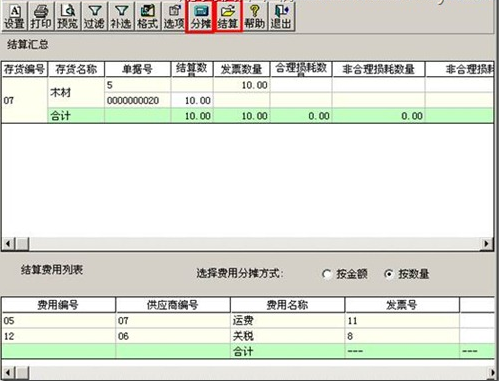
Task: Click the 单据号 column header
Action: coord(138,69)
